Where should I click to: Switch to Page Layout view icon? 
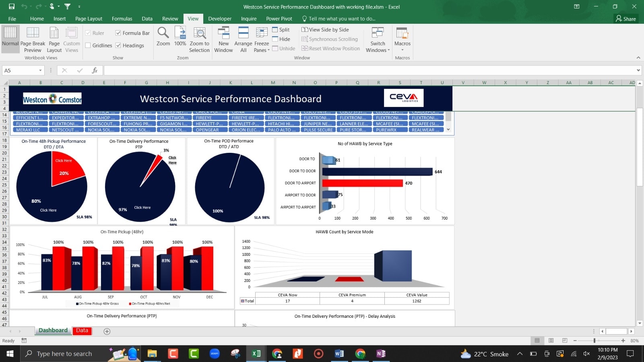pyautogui.click(x=54, y=39)
